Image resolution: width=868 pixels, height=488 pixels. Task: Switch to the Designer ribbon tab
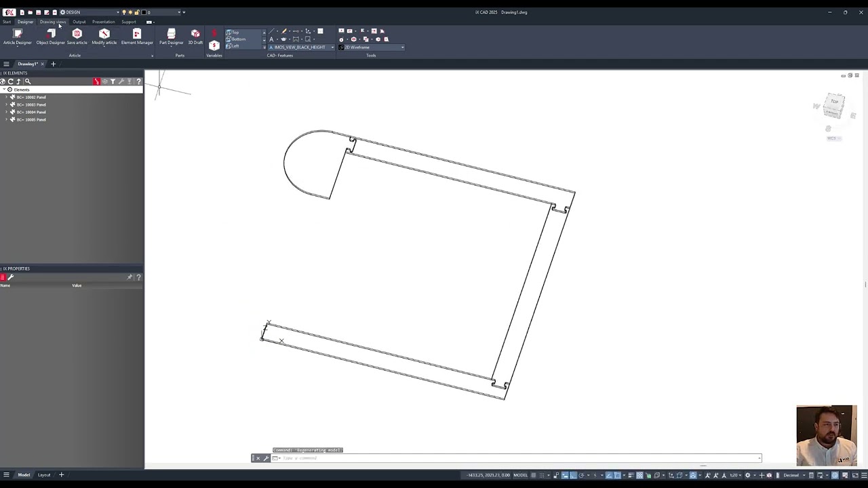pyautogui.click(x=25, y=22)
